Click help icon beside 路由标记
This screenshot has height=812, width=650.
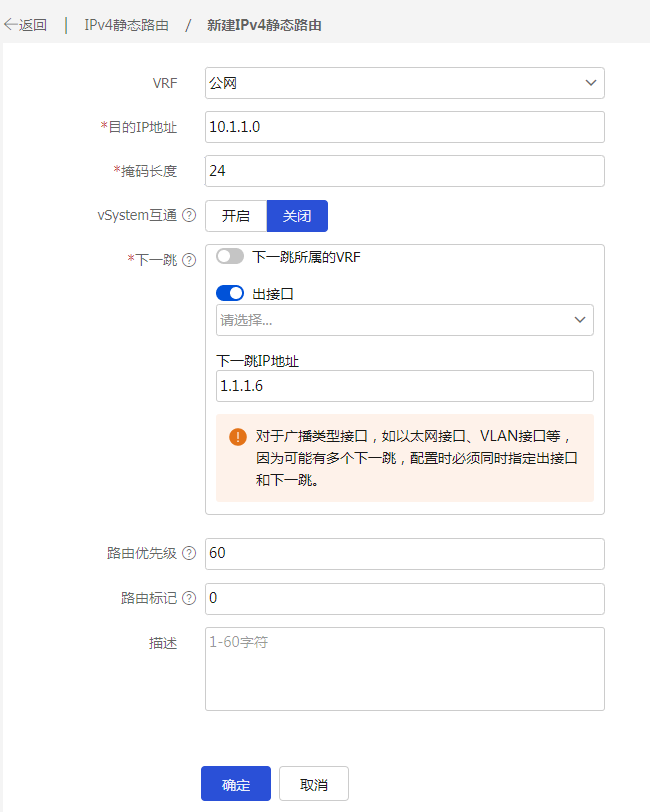[x=189, y=598]
